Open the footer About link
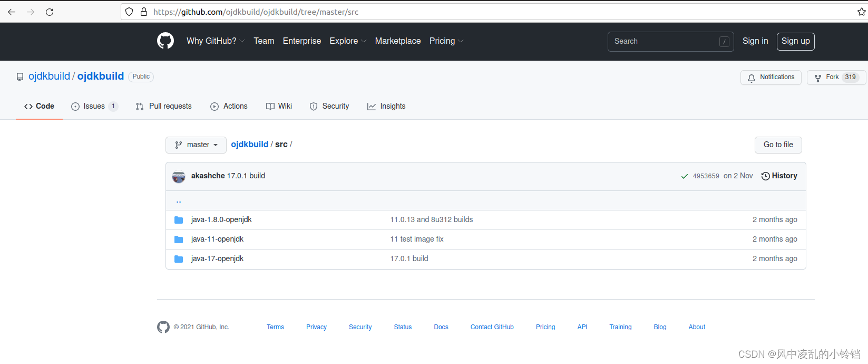 coord(697,327)
